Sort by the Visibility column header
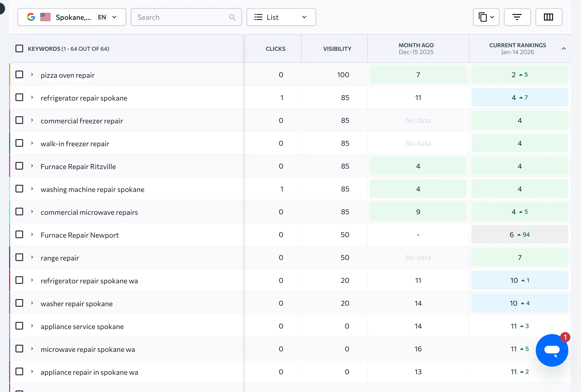Image resolution: width=581 pixels, height=392 pixels. pyautogui.click(x=337, y=49)
